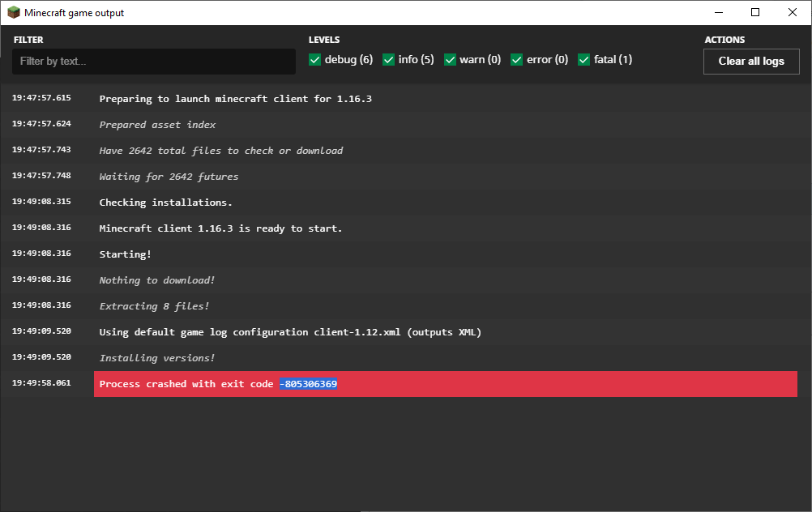Click the 'Checking installations.' log line
Image resolution: width=812 pixels, height=512 pixels.
point(165,203)
